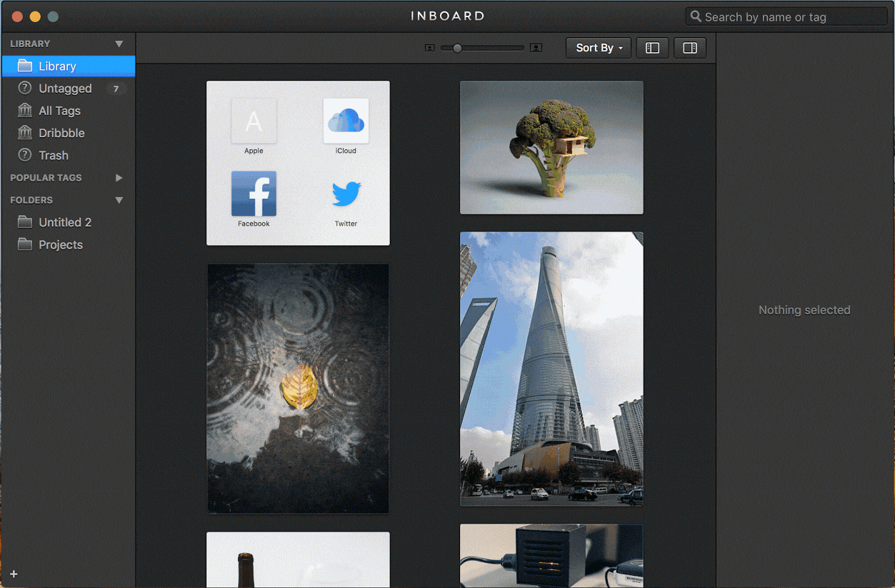This screenshot has width=895, height=588.
Task: Click the FOLDERS section header
Action: (x=31, y=200)
